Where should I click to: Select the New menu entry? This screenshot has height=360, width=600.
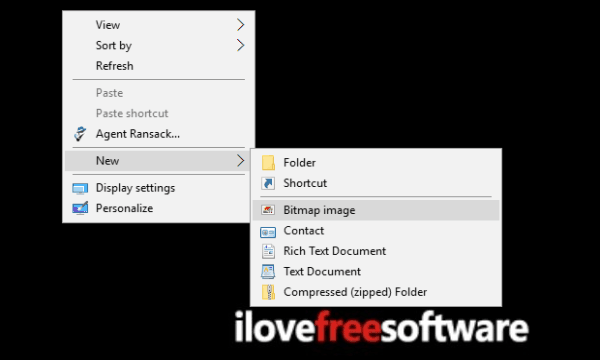(158, 161)
